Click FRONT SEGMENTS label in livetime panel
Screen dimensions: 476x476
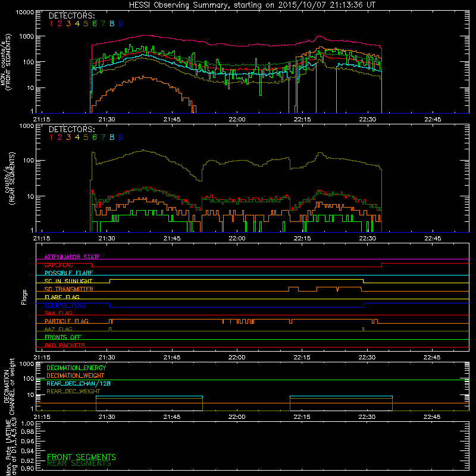pyautogui.click(x=82, y=457)
